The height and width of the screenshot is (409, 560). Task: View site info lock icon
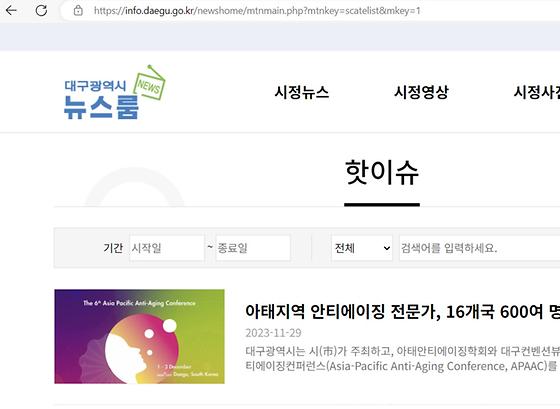78,11
